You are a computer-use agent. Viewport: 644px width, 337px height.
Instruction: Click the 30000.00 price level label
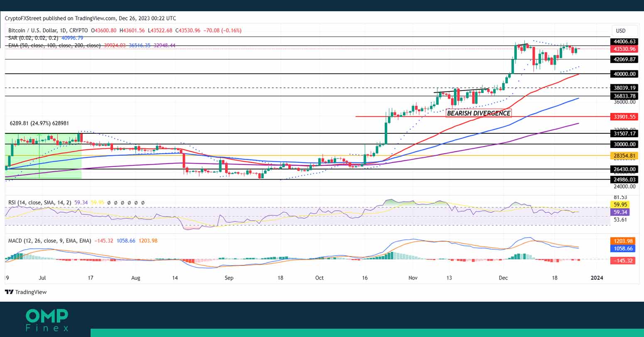coord(624,144)
